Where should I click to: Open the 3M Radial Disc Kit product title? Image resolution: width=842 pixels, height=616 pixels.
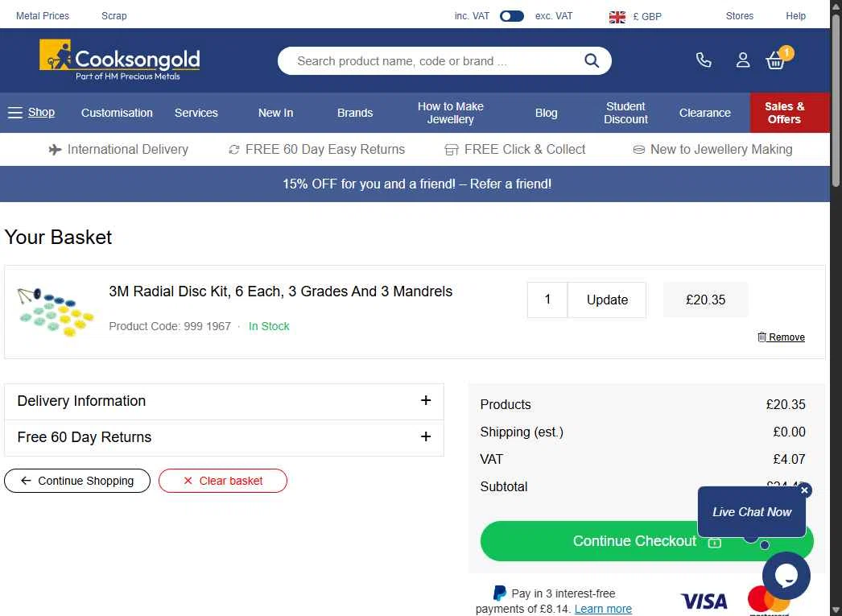[x=280, y=291]
